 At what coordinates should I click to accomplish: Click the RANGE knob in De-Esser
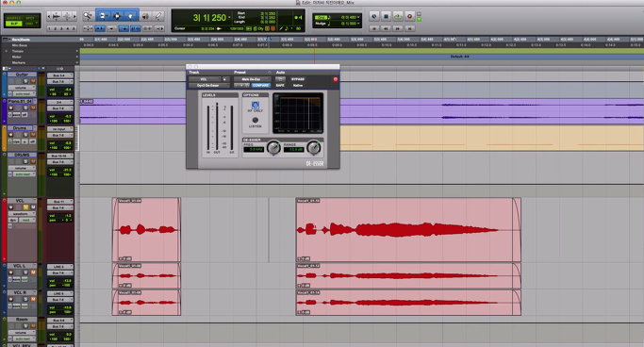pyautogui.click(x=314, y=147)
